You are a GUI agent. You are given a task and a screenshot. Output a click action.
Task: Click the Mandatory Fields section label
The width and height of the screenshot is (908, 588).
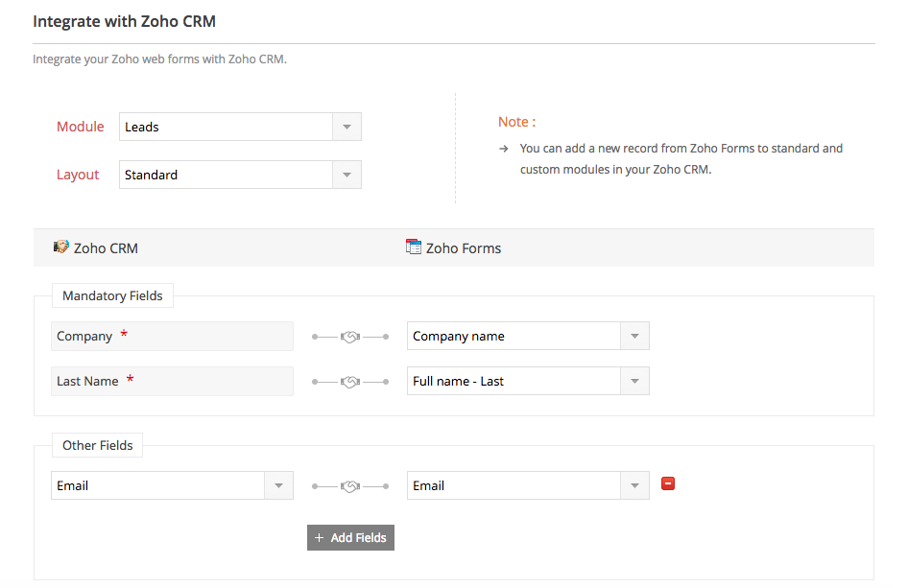(x=112, y=295)
